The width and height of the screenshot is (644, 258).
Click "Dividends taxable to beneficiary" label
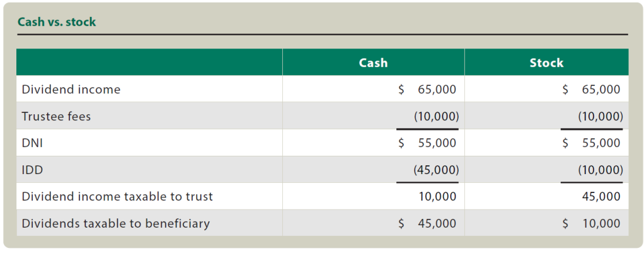click(115, 223)
